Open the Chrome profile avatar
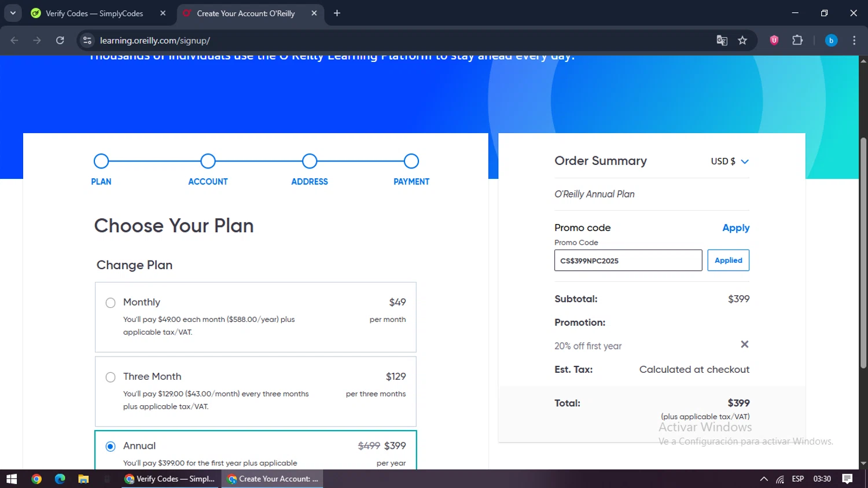 pyautogui.click(x=831, y=41)
